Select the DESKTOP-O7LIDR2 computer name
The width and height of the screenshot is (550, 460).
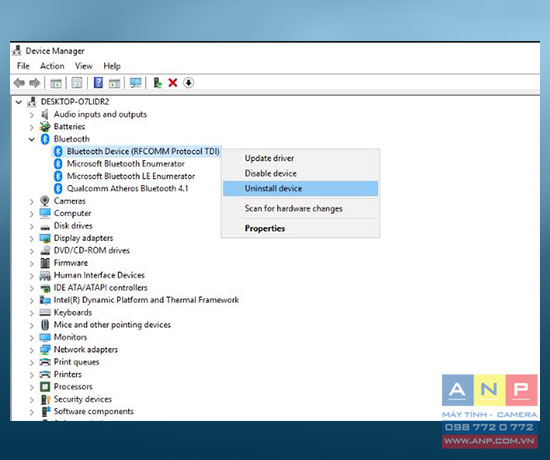(x=75, y=102)
